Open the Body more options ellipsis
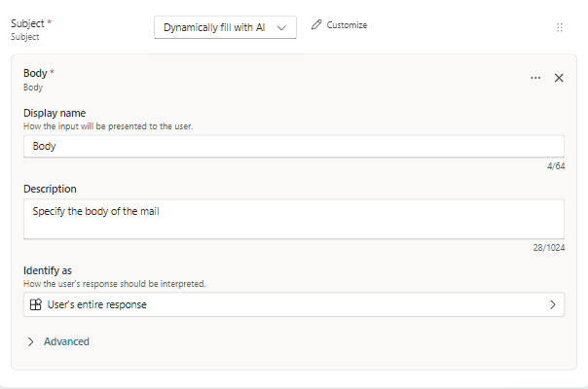588x389 pixels. coord(535,78)
